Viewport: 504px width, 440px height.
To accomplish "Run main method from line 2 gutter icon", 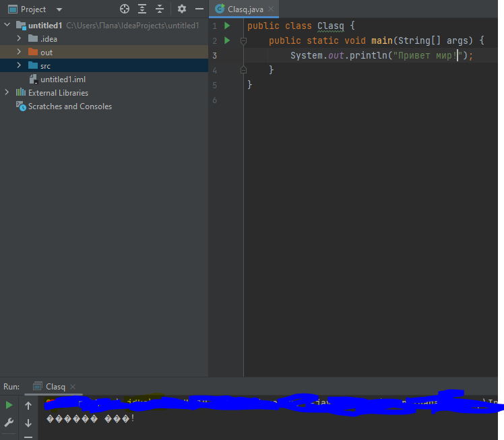I will tap(227, 40).
